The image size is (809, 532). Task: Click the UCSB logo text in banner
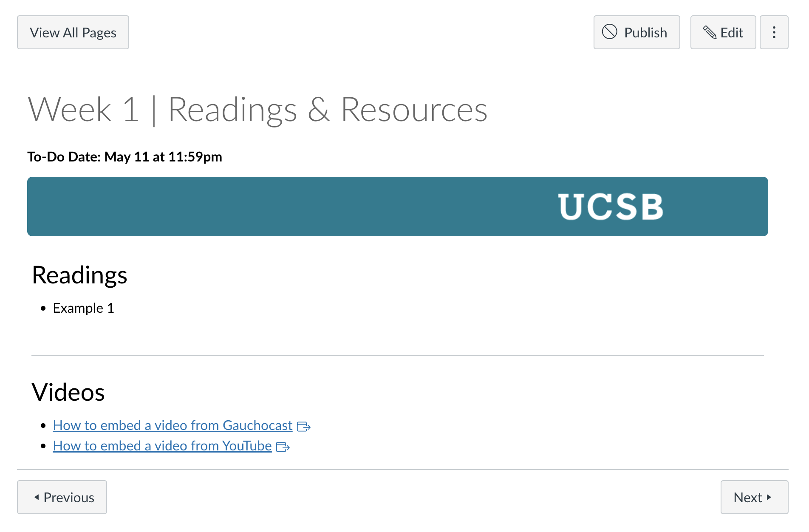[x=610, y=207]
